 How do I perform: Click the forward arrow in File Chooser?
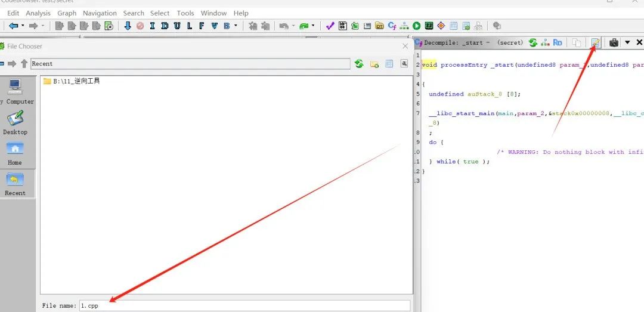(x=13, y=64)
